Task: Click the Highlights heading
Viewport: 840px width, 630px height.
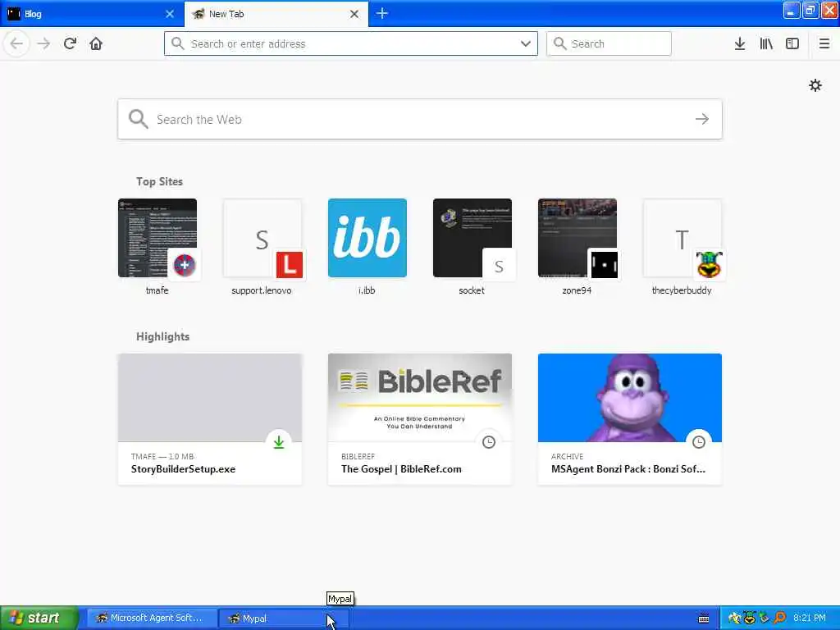Action: click(x=163, y=336)
